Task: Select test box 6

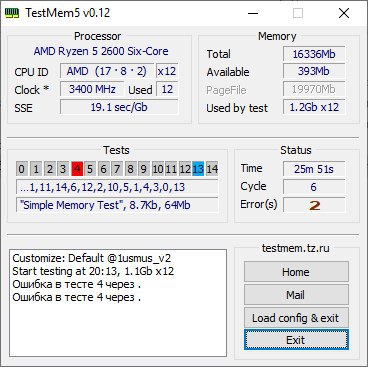Action: coord(103,169)
